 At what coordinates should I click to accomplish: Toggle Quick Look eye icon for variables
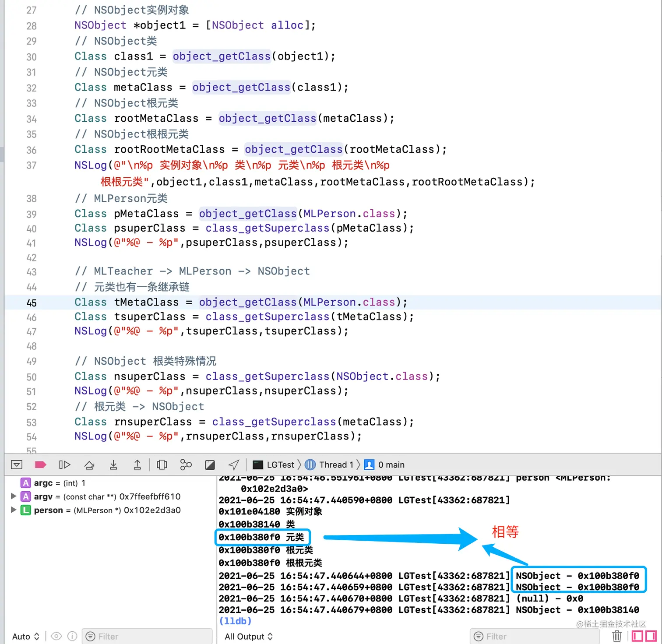(56, 636)
